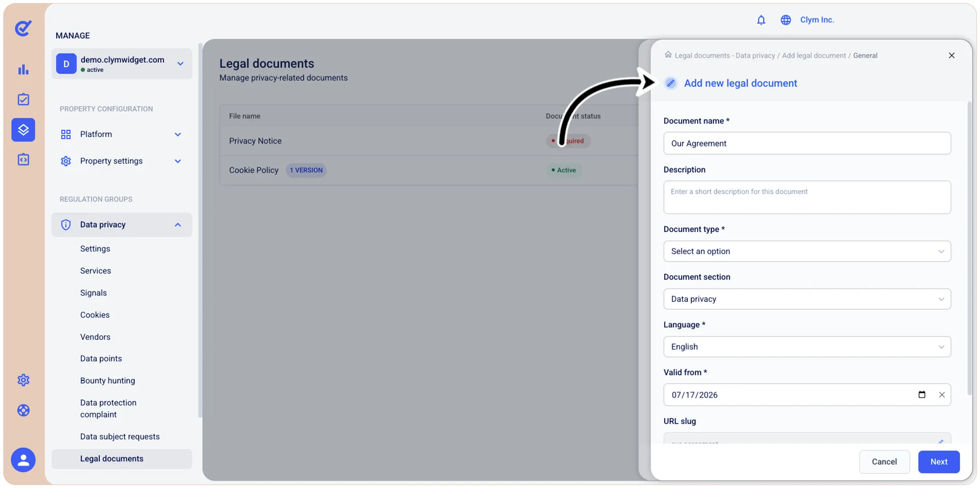Open the checklist tasks sidebar icon

(x=24, y=100)
